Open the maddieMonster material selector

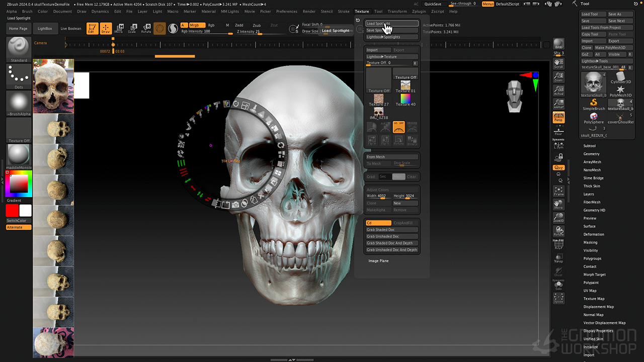[19, 157]
